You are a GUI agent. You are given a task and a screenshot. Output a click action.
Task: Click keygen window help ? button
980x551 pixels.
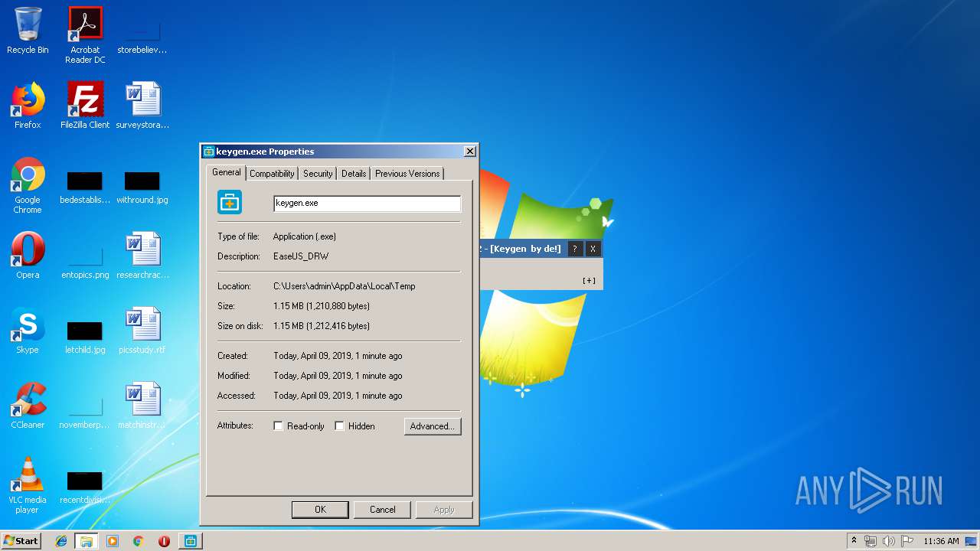pyautogui.click(x=575, y=249)
